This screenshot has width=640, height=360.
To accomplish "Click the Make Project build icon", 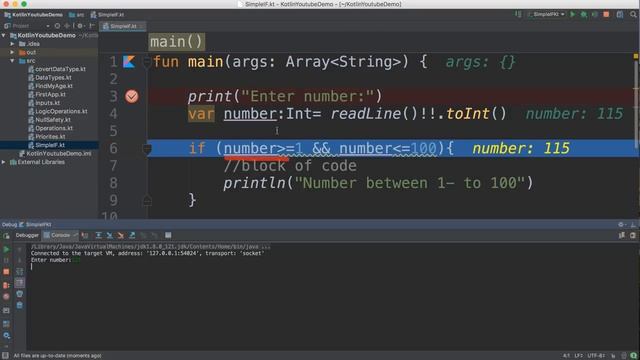I will (518, 14).
